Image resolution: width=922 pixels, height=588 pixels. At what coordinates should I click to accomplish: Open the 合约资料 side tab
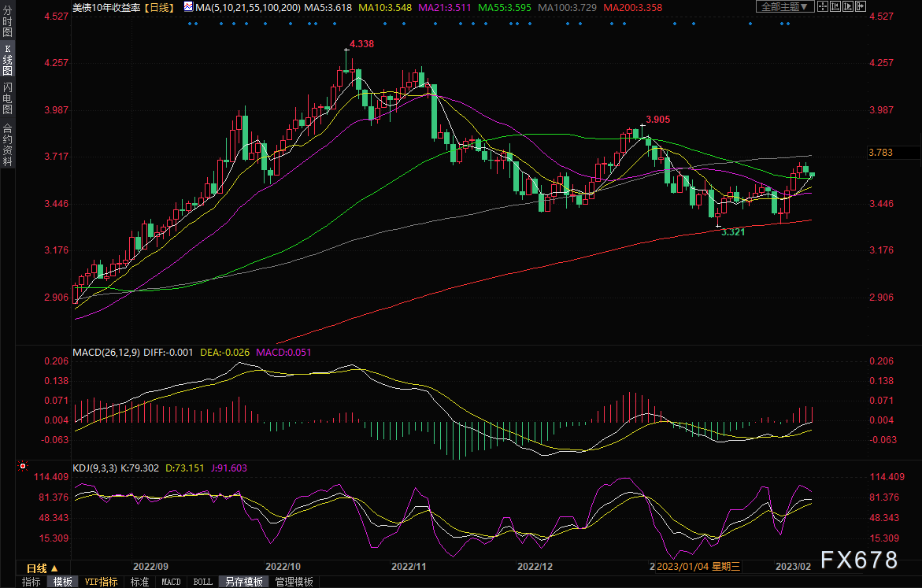pyautogui.click(x=8, y=145)
